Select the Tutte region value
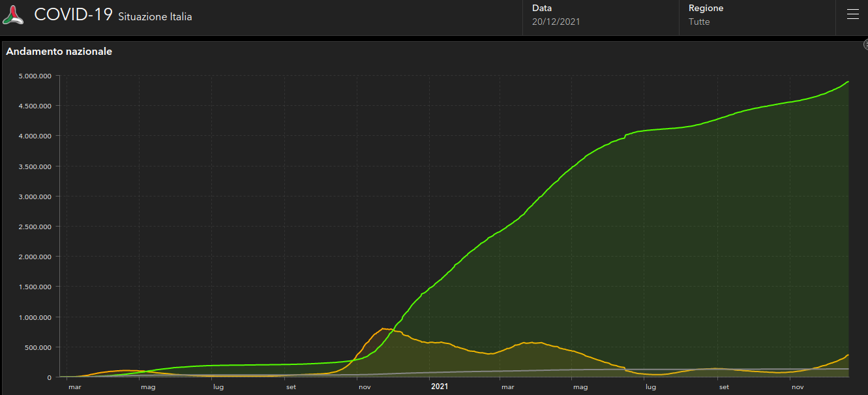868x395 pixels. click(x=699, y=22)
